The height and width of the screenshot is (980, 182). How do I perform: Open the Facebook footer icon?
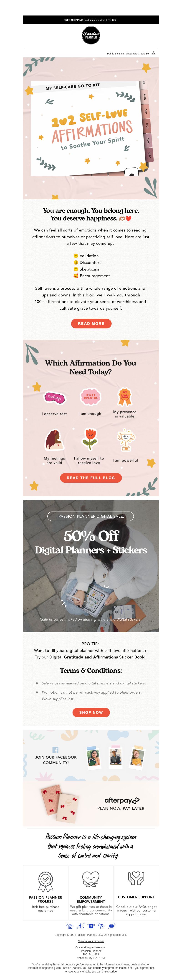tap(80, 926)
